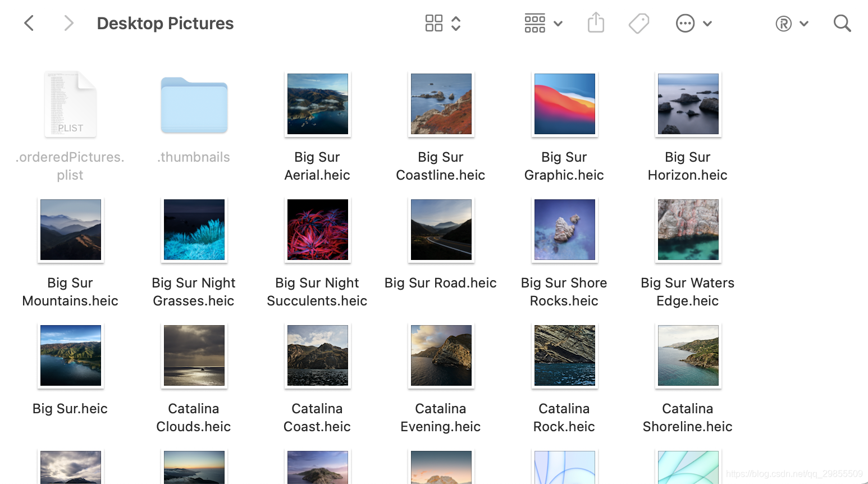Click the 'Big Sur Mountains.heic' label
Image resolution: width=868 pixels, height=484 pixels.
tap(70, 292)
